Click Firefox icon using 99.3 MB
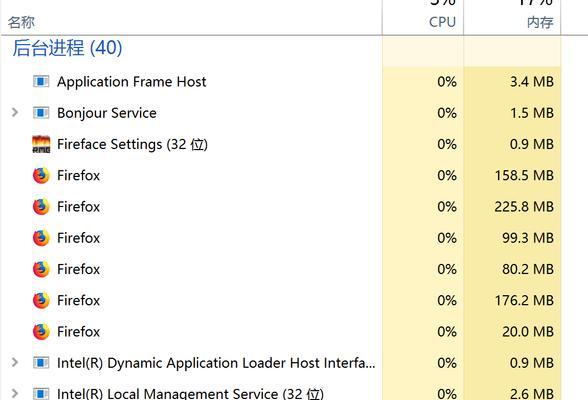 [41, 238]
